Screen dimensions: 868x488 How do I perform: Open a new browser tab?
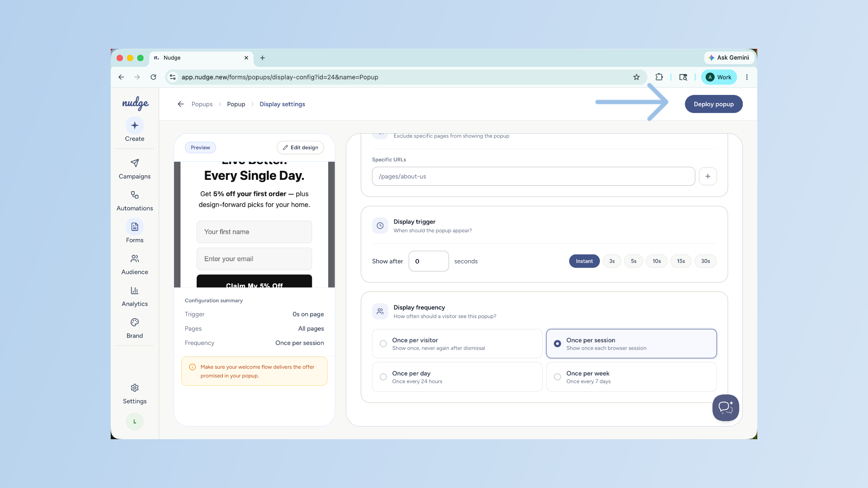tap(263, 58)
